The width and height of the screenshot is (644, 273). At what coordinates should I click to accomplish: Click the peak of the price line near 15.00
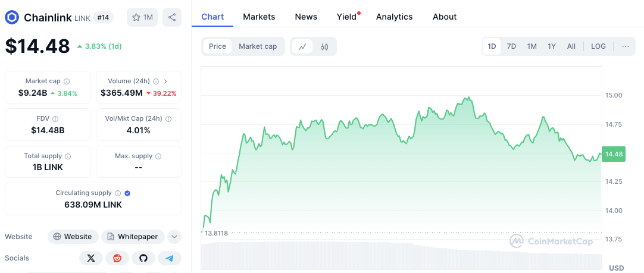(x=468, y=98)
